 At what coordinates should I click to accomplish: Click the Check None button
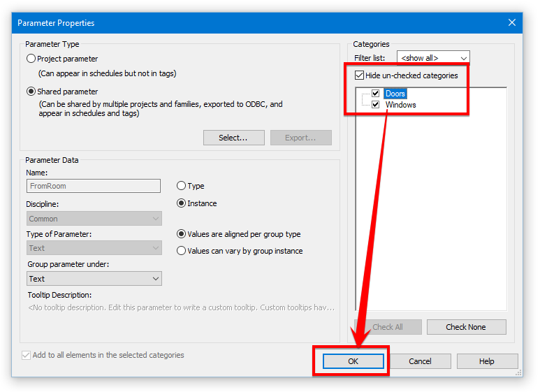pos(467,327)
